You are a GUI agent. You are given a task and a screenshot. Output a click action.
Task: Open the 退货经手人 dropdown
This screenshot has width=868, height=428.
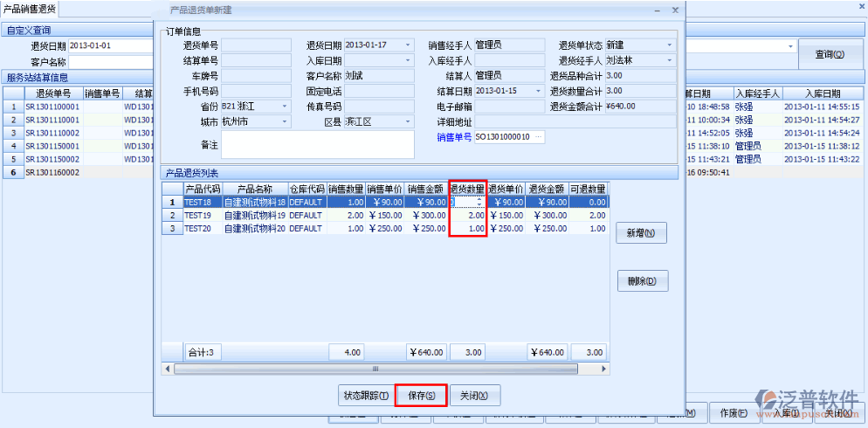(670, 60)
